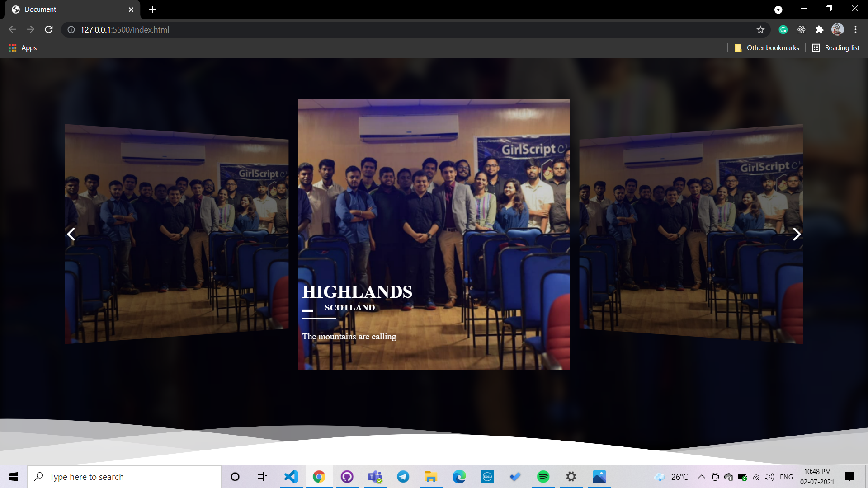The width and height of the screenshot is (868, 488).
Task: Toggle OneDrive sync from the tray icon
Action: pyautogui.click(x=728, y=477)
